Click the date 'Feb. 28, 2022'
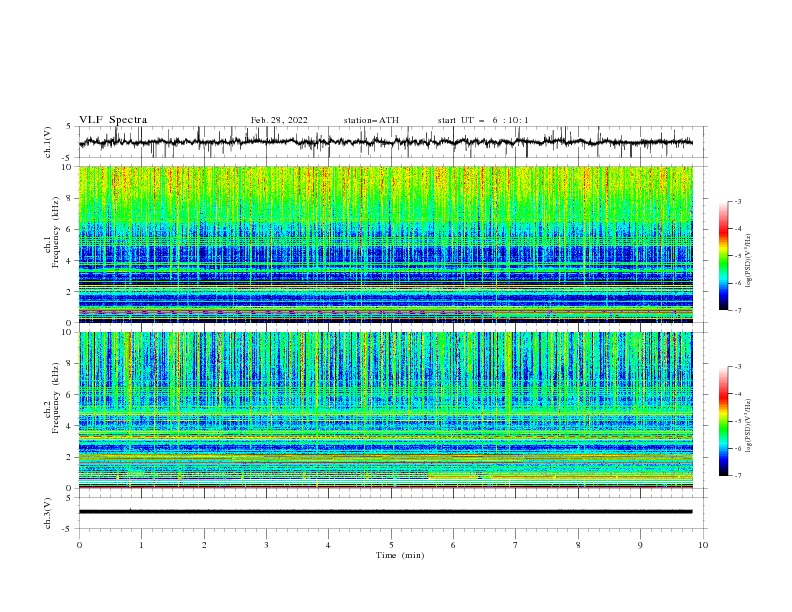This screenshot has height=612, width=792. (x=279, y=120)
